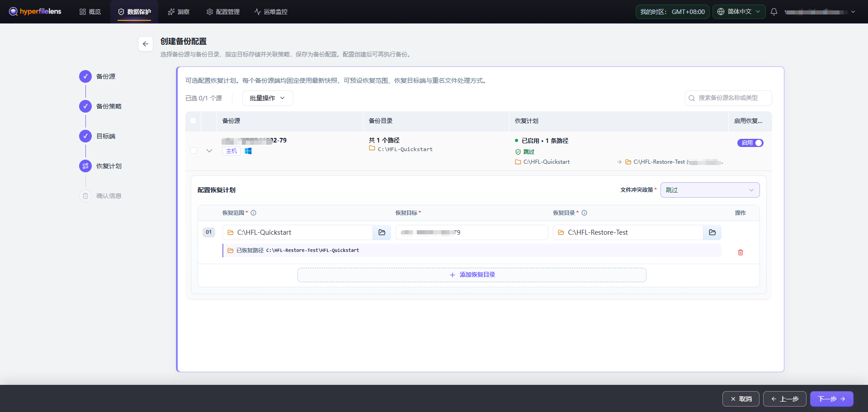Open the 数据保护 menu

134,12
